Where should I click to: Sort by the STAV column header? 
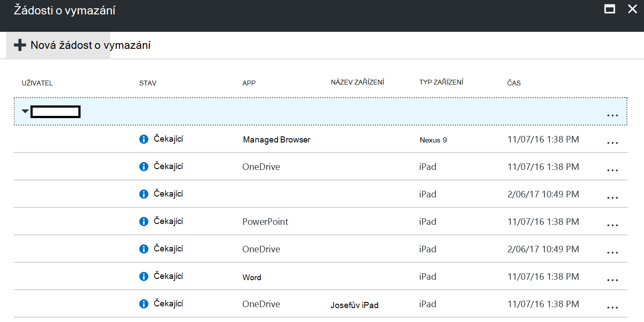tap(148, 83)
